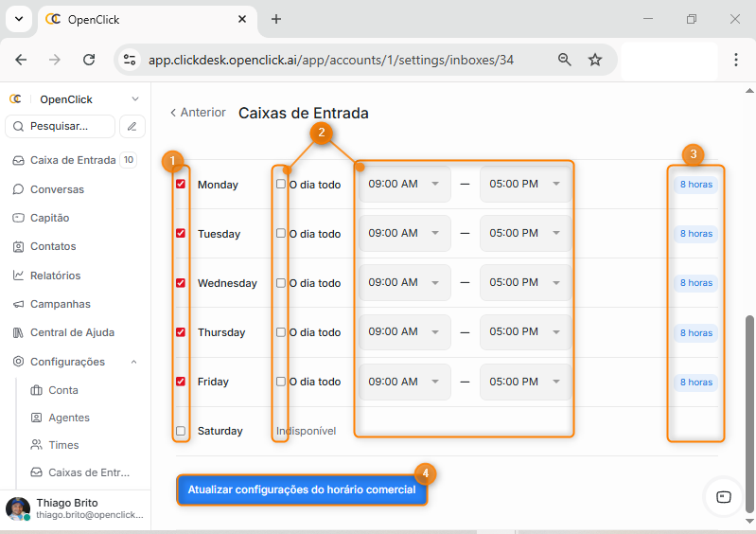The height and width of the screenshot is (534, 756).
Task: Open the chat widget bubble icon
Action: tap(724, 497)
